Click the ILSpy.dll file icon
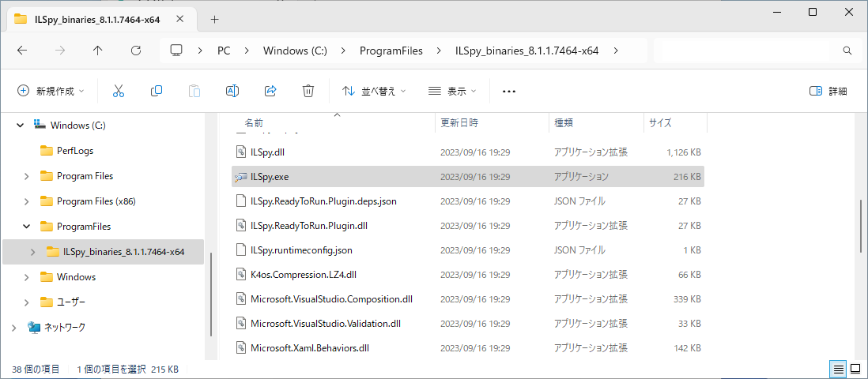 coord(241,152)
